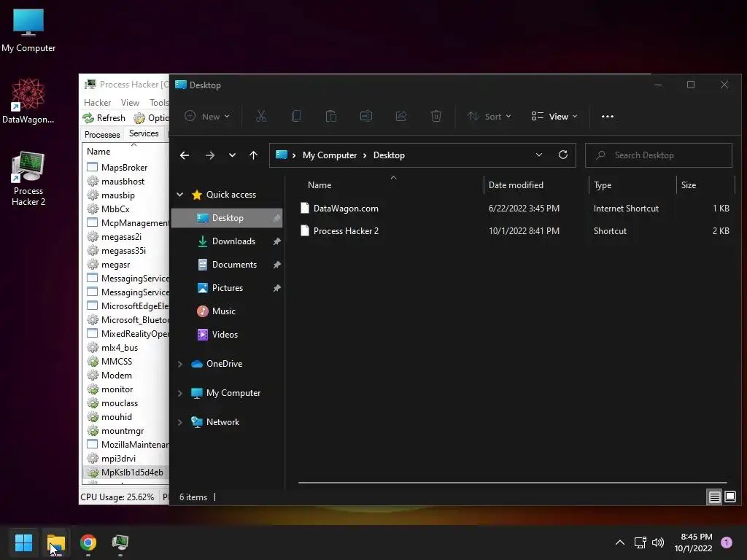The image size is (747, 560).
Task: Click File Explorer icon in taskbar
Action: click(x=56, y=542)
